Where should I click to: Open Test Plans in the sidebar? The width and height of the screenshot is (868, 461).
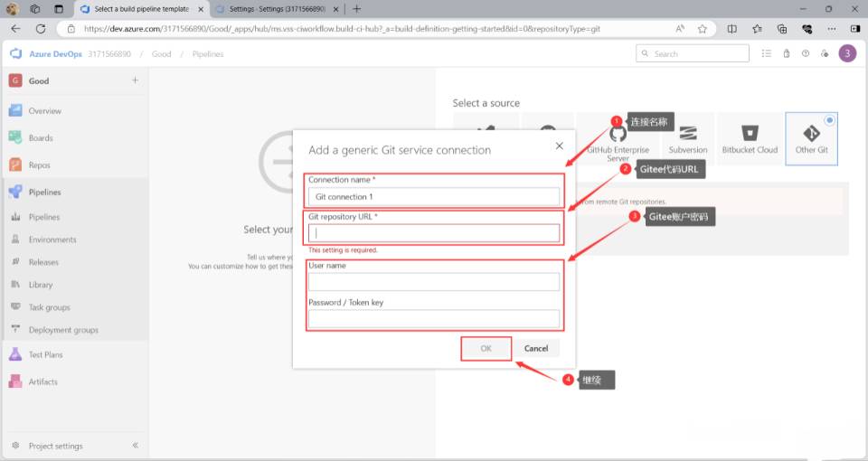[x=45, y=354]
